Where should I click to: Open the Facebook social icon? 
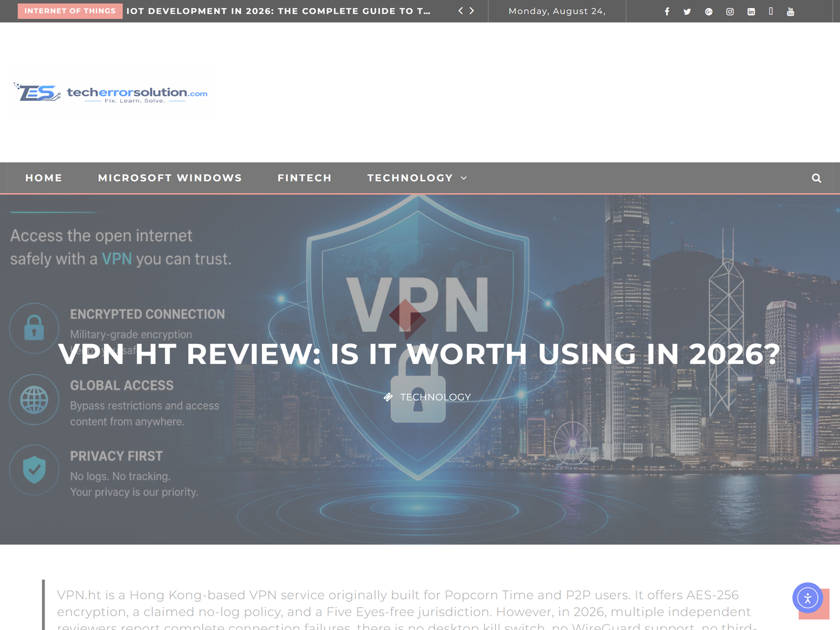coord(667,12)
